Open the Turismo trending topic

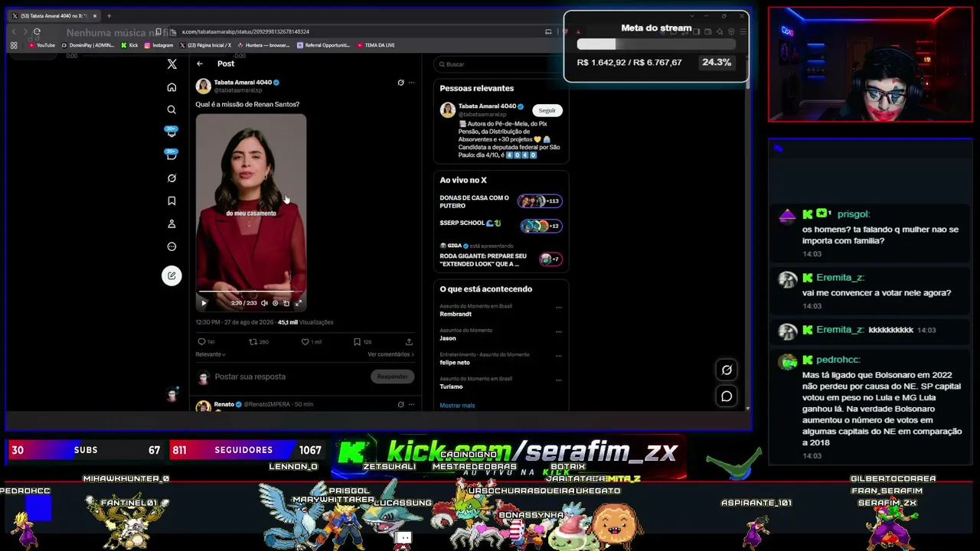[451, 386]
